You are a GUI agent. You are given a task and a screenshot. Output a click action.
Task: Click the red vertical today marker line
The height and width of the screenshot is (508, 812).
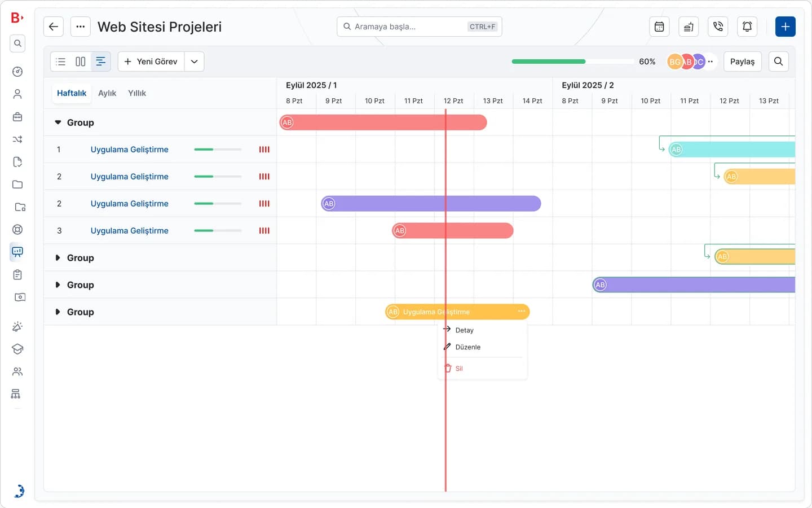(445, 300)
